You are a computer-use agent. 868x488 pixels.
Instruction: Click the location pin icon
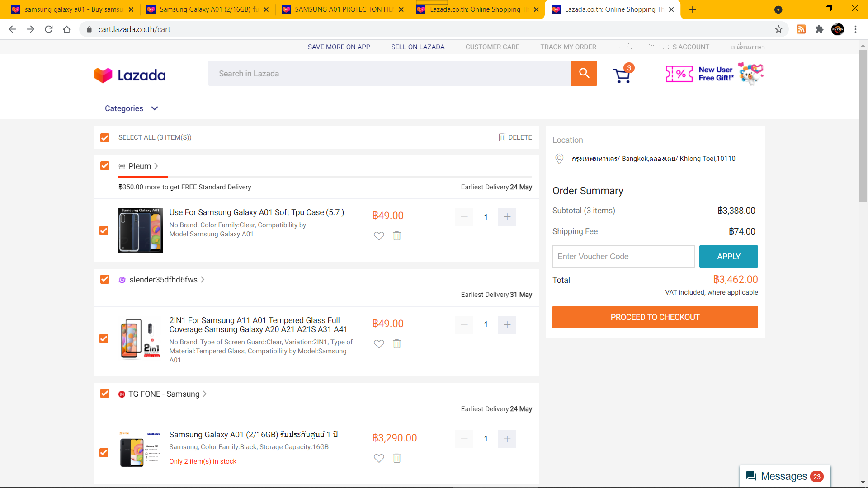click(x=559, y=159)
